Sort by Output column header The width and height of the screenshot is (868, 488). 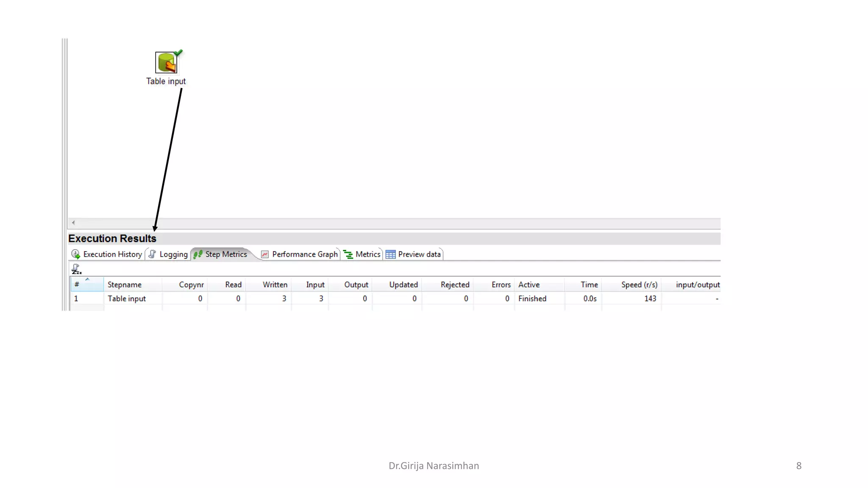(x=351, y=285)
